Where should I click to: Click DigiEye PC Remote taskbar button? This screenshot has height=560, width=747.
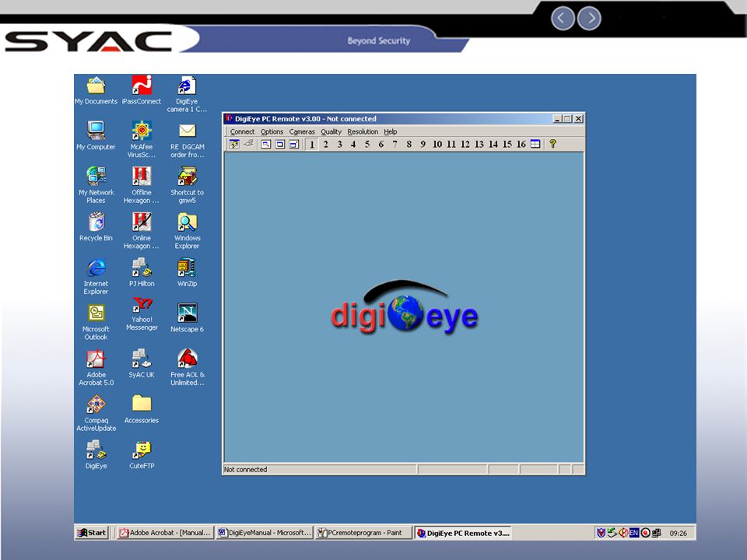(x=462, y=533)
